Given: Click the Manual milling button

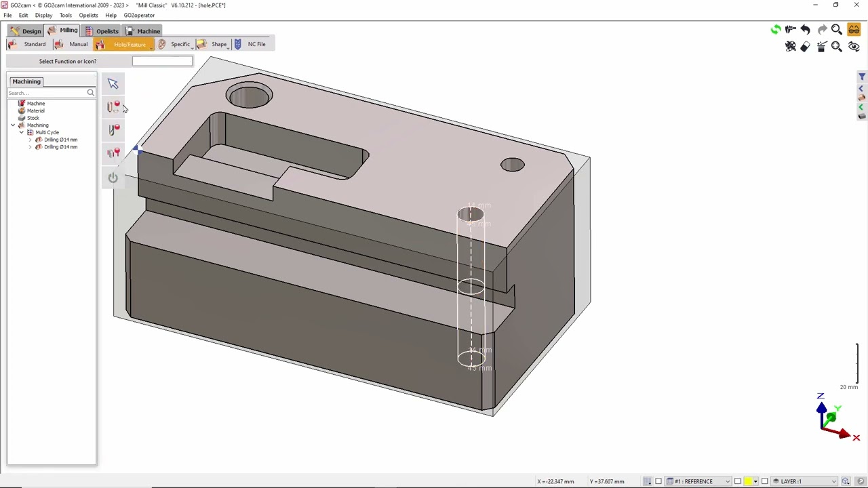Looking at the screenshot, I should click(x=71, y=44).
